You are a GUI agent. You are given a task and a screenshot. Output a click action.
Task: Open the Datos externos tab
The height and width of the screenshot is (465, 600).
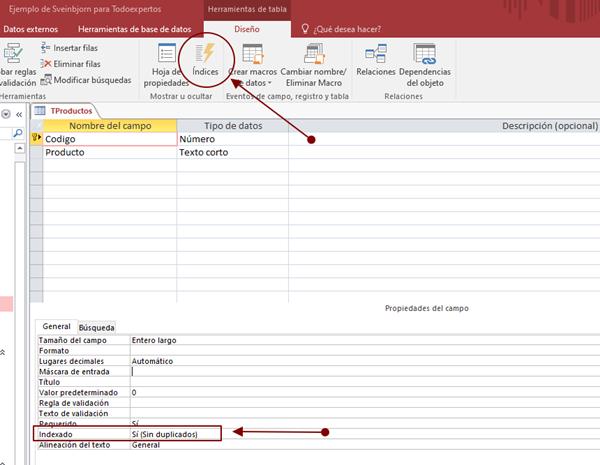point(30,29)
